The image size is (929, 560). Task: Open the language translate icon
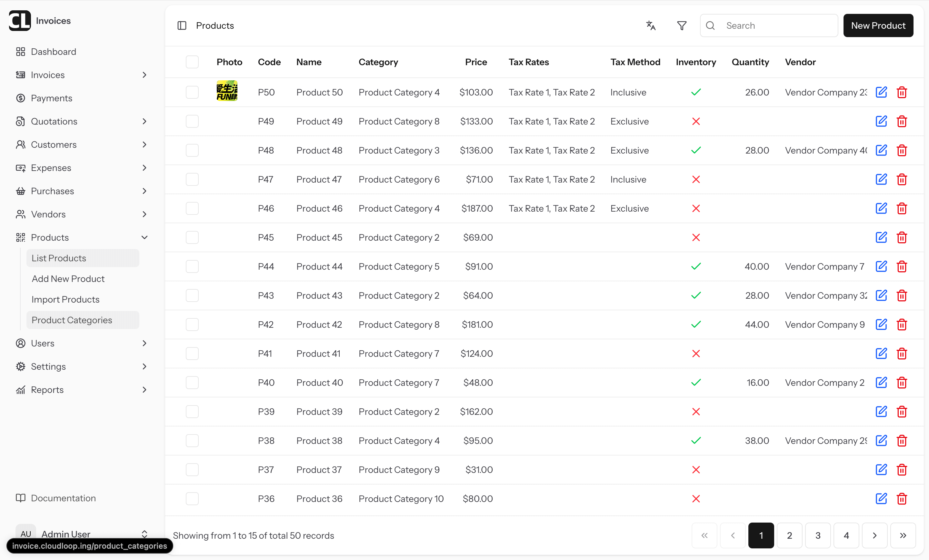pos(651,25)
